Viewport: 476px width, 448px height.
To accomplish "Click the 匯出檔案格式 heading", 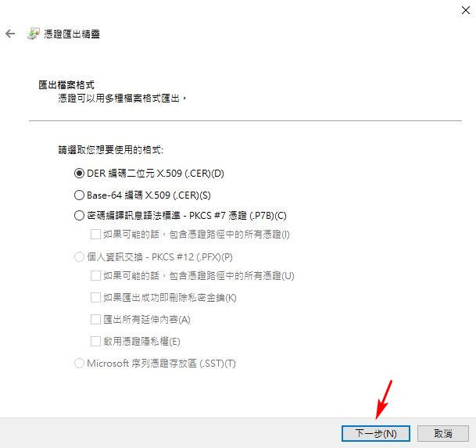I will (x=66, y=84).
